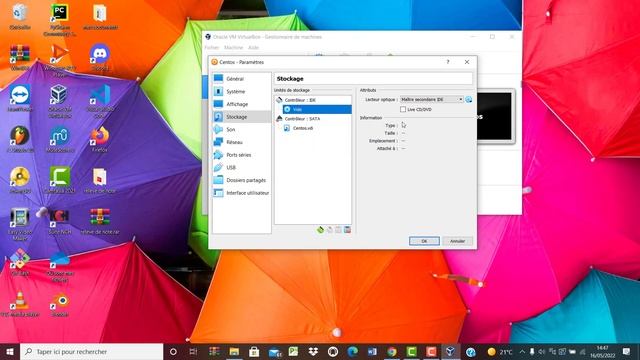Open the Easy Video Maker desktop shortcut
The height and width of the screenshot is (360, 640).
(x=20, y=224)
